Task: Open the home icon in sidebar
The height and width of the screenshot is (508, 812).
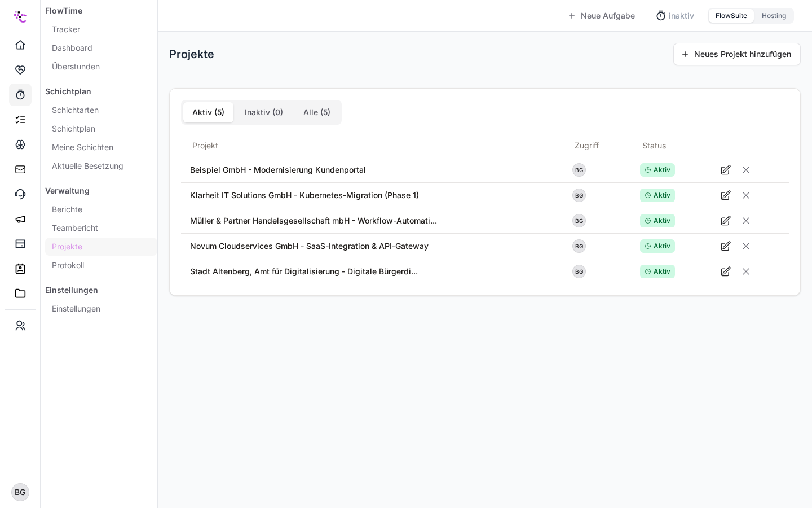Action: tap(20, 45)
